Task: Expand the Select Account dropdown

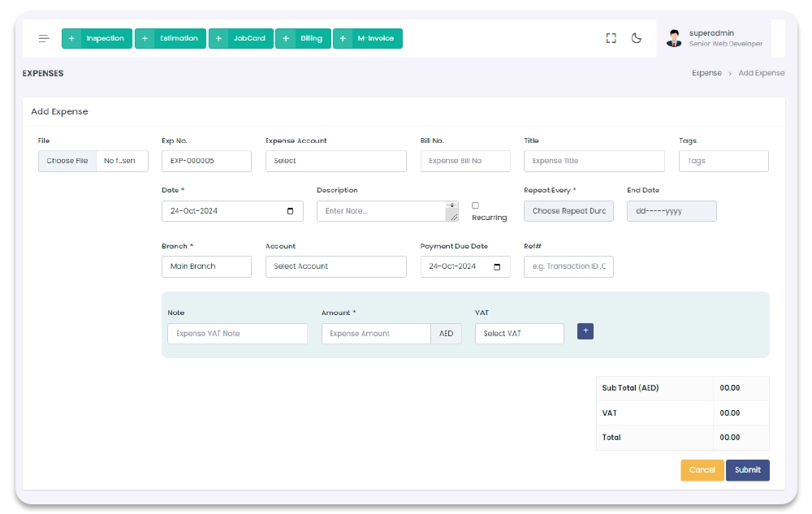Action: pyautogui.click(x=335, y=266)
